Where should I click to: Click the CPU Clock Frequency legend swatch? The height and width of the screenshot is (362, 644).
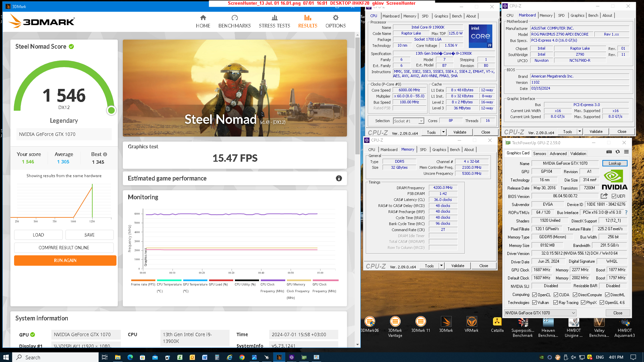click(273, 280)
